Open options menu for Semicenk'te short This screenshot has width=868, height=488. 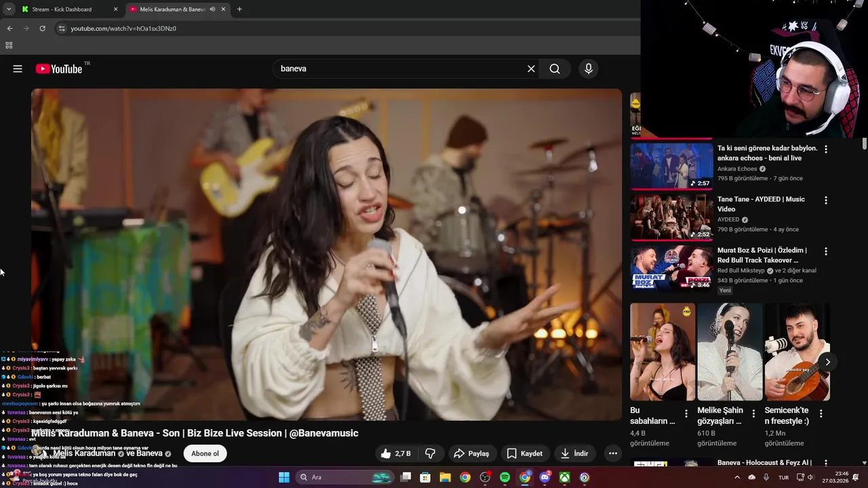coord(821,413)
